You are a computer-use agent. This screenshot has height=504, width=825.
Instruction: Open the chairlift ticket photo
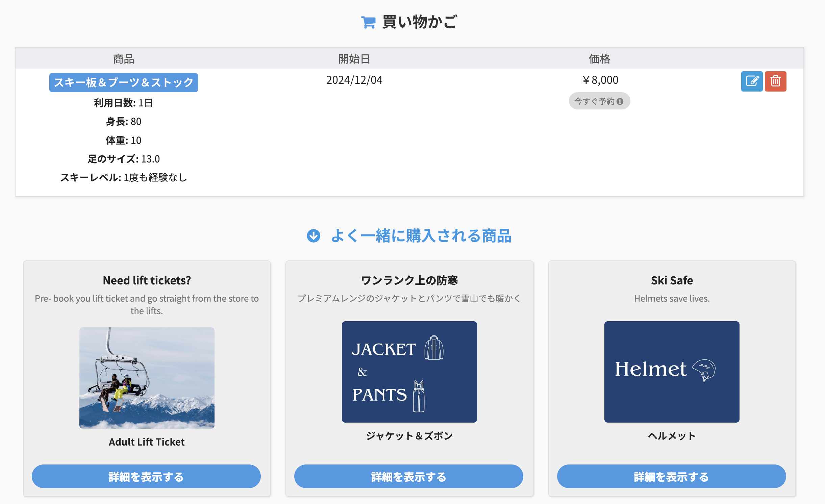point(147,378)
